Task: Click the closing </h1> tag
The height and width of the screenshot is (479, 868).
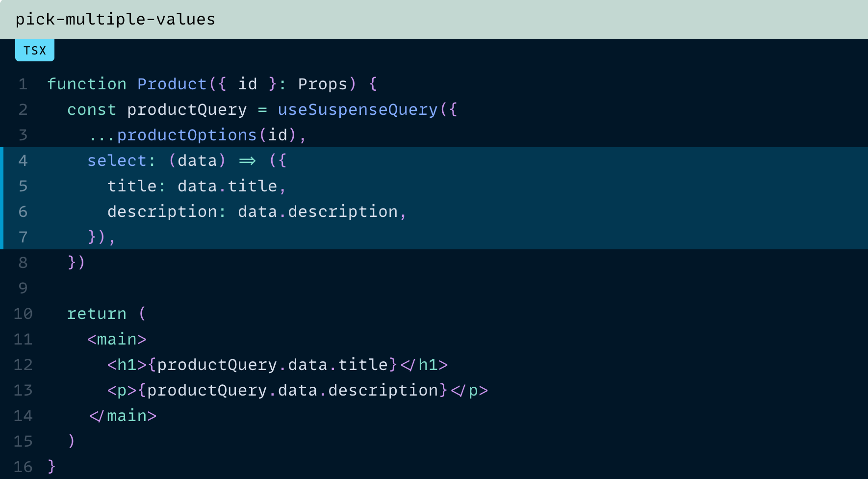Action: 424,365
